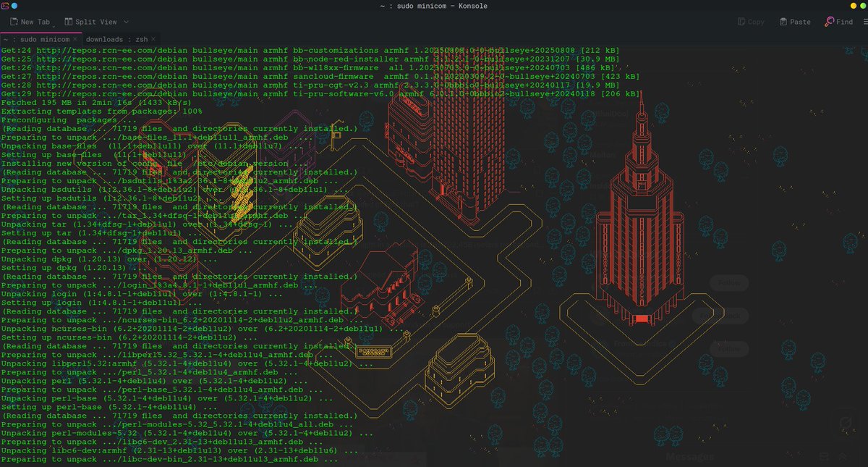Click the Konsole icon in the title bar
868x467 pixels.
click(5, 6)
